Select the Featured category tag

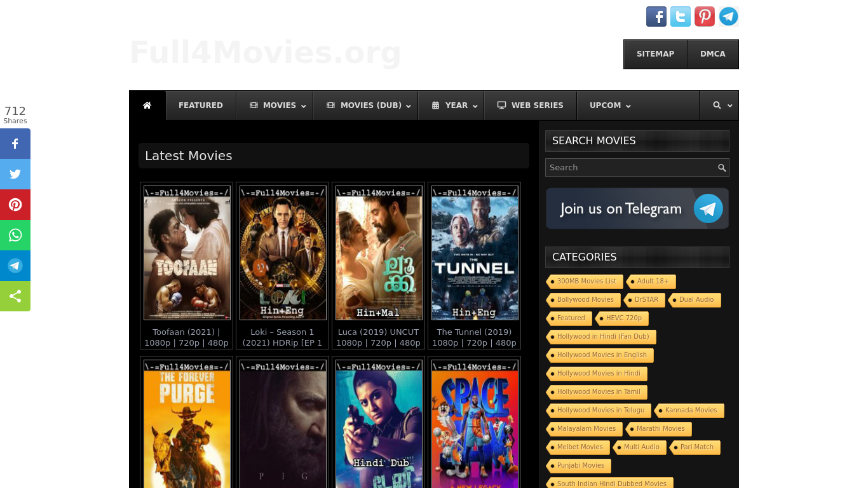[569, 318]
